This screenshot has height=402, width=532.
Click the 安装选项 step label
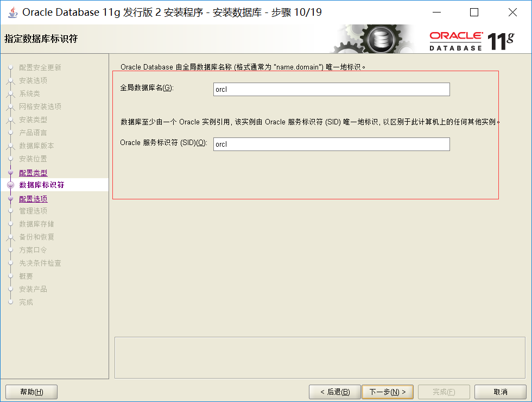[x=33, y=80]
